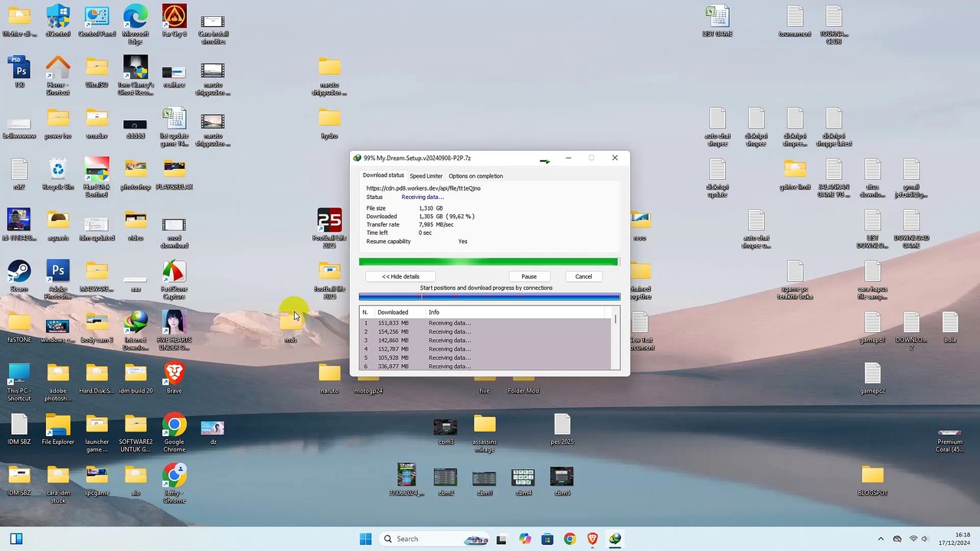Open the Control Panel desktop shortcut
The image size is (980, 551).
tap(96, 21)
